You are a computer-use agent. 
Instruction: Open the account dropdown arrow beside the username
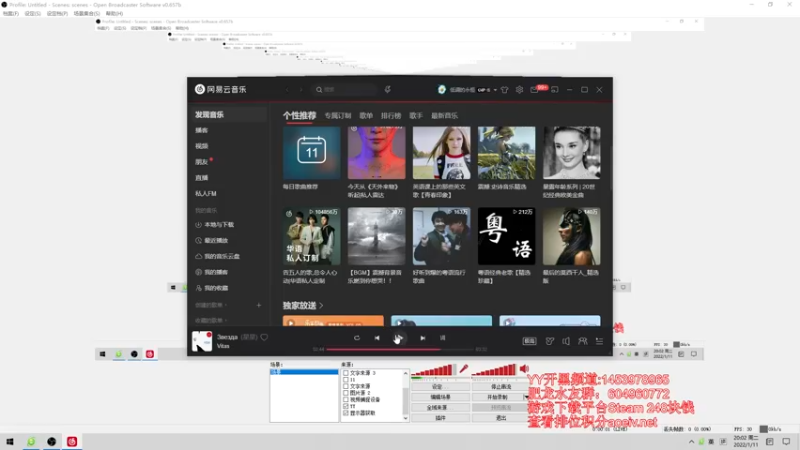click(x=495, y=90)
